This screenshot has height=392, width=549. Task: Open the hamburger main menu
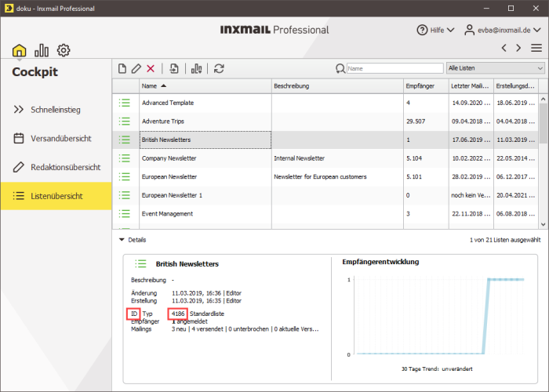[x=536, y=48]
